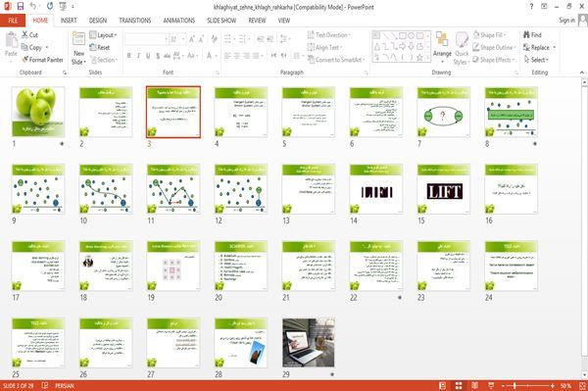Expand the Select dropdown
The width and height of the screenshot is (588, 391).
point(536,60)
